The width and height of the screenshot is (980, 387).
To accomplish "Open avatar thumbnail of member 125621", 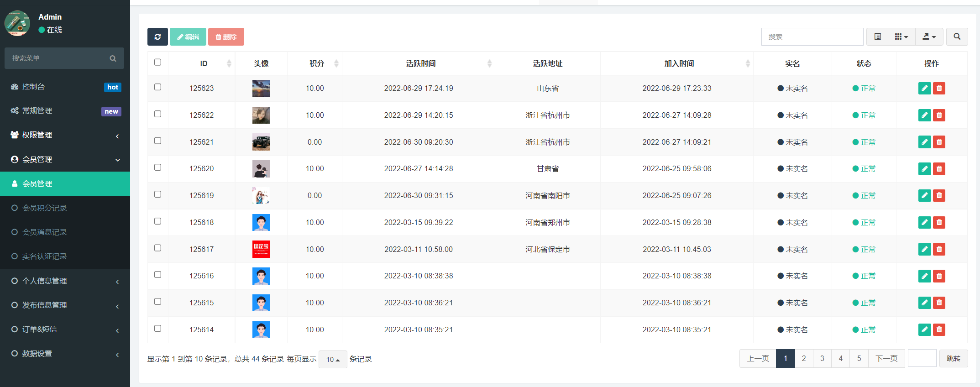I will click(261, 142).
